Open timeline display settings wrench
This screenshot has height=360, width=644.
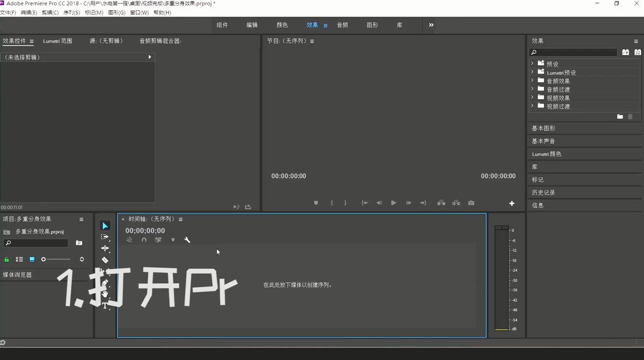(x=187, y=240)
